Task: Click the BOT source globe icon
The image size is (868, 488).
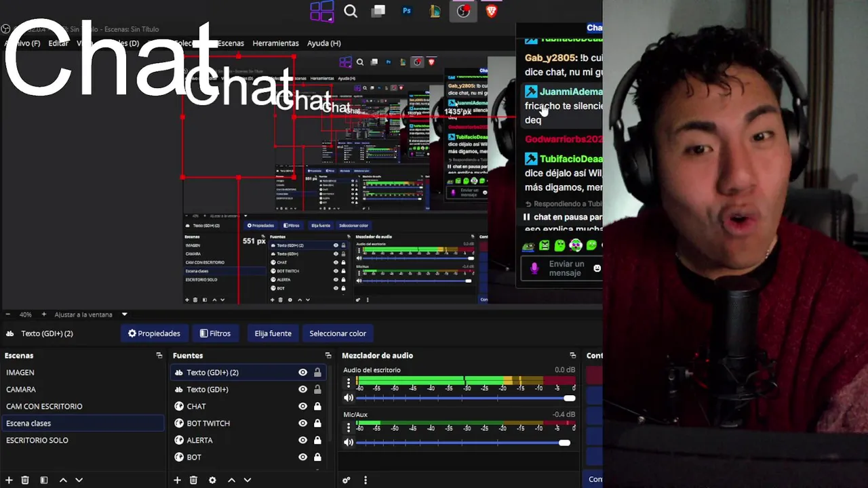Action: pyautogui.click(x=179, y=457)
